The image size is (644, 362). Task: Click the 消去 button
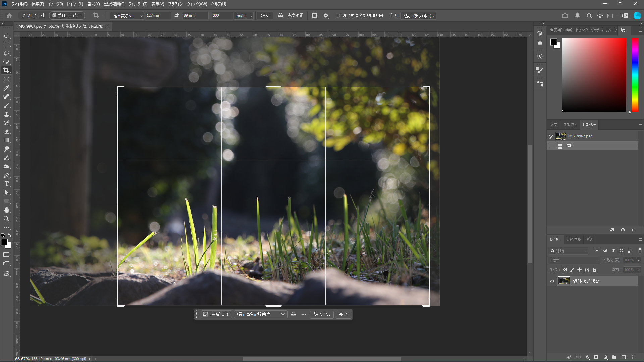point(265,15)
